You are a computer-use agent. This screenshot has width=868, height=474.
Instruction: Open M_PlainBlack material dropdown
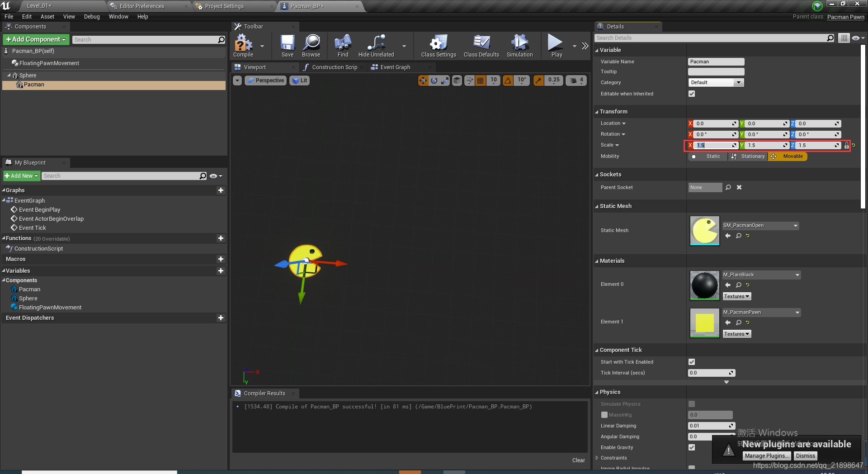pos(761,275)
